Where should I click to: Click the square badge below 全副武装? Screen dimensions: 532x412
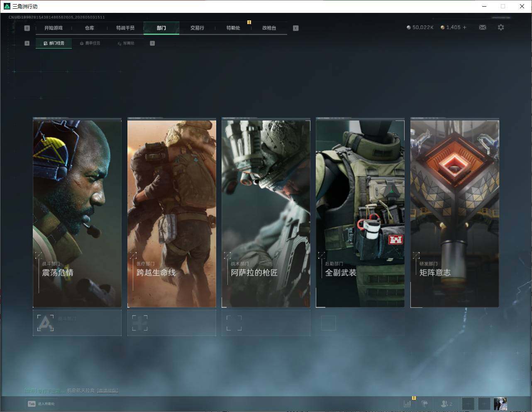click(328, 323)
